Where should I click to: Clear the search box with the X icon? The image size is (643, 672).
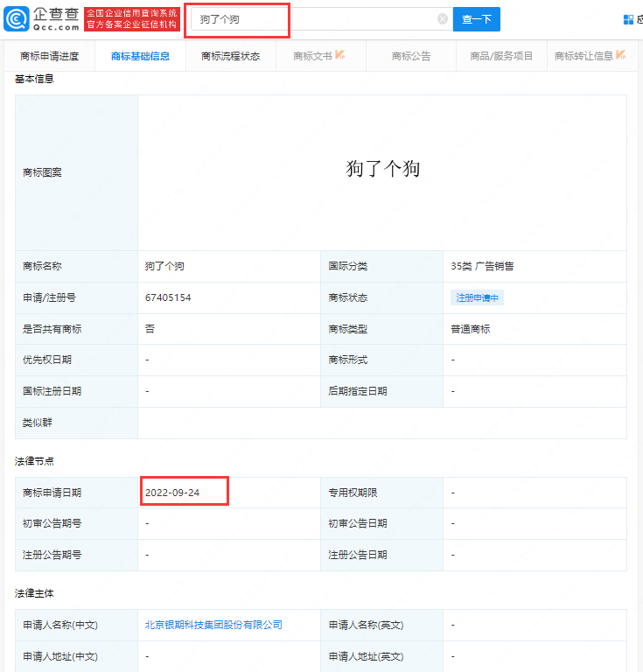(443, 19)
